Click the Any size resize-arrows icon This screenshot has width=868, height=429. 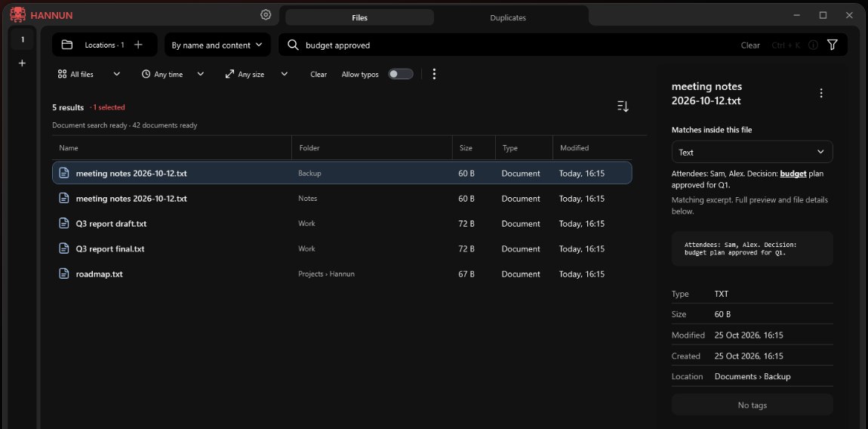coord(229,74)
